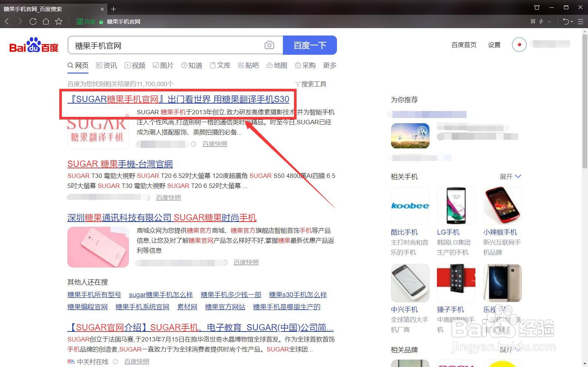
Task: Bookmark page with the star icon
Action: [x=59, y=21]
